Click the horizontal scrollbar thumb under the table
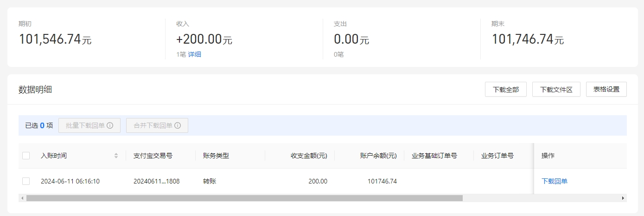Screen dimensions: 644x216 click(244, 198)
